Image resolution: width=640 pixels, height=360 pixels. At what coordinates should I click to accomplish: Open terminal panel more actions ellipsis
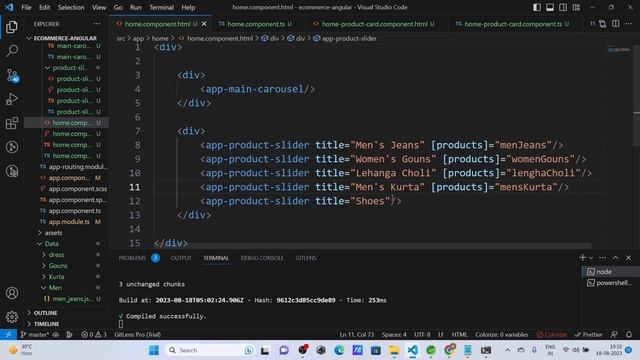[602, 258]
